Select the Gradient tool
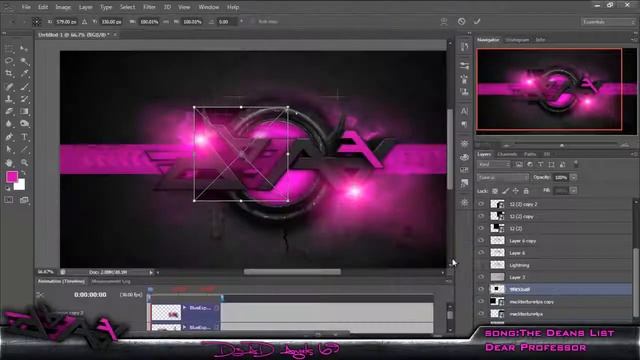The image size is (640, 360). (24, 111)
